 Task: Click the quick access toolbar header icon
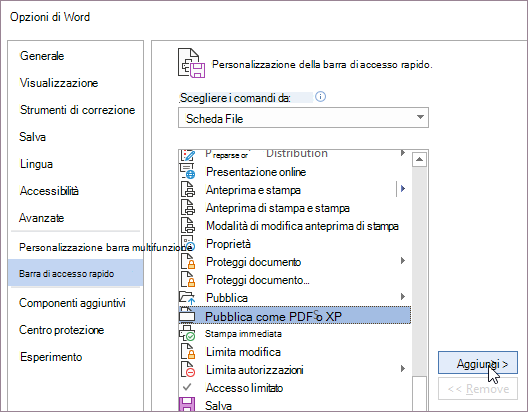click(191, 63)
